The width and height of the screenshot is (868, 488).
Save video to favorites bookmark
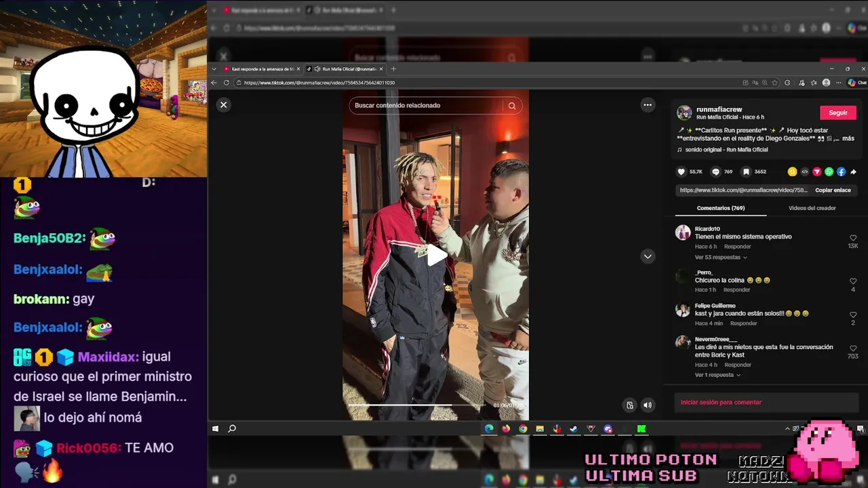746,172
